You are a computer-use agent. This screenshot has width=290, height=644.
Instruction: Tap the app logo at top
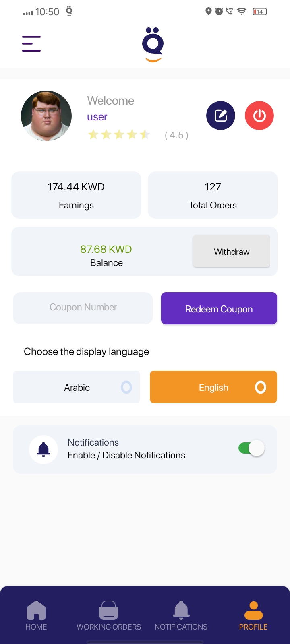[x=153, y=44]
